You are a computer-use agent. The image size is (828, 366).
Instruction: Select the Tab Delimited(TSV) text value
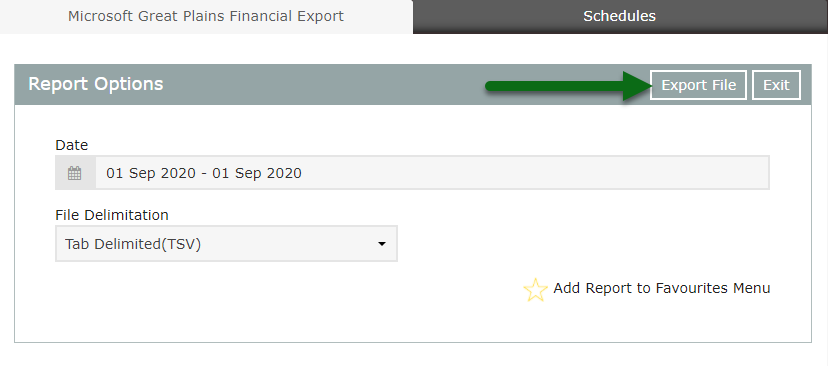[133, 244]
